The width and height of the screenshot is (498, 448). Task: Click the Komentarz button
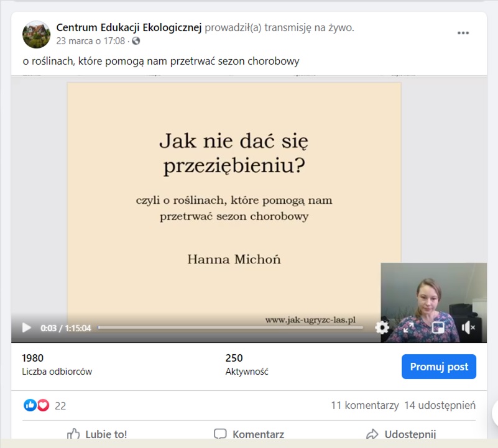coord(249,434)
